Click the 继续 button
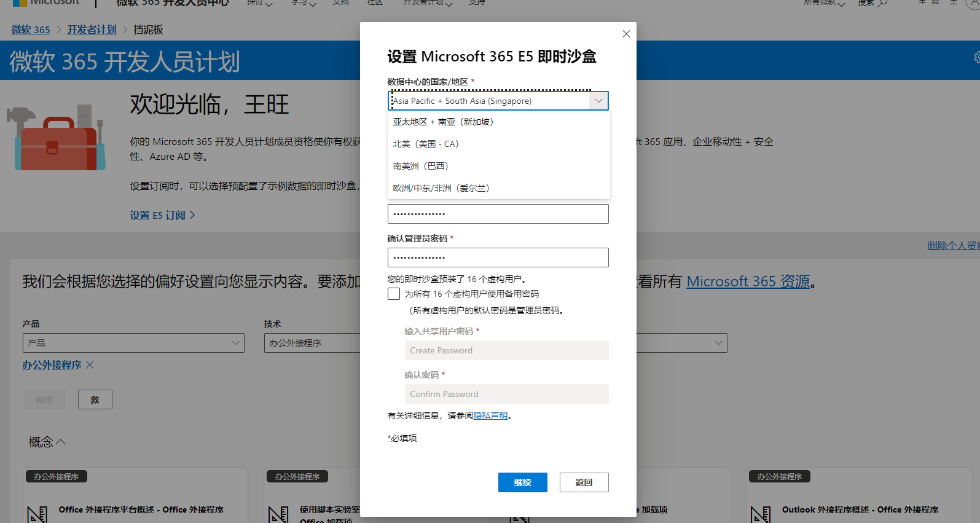Viewport: 980px width, 523px height. pos(523,482)
